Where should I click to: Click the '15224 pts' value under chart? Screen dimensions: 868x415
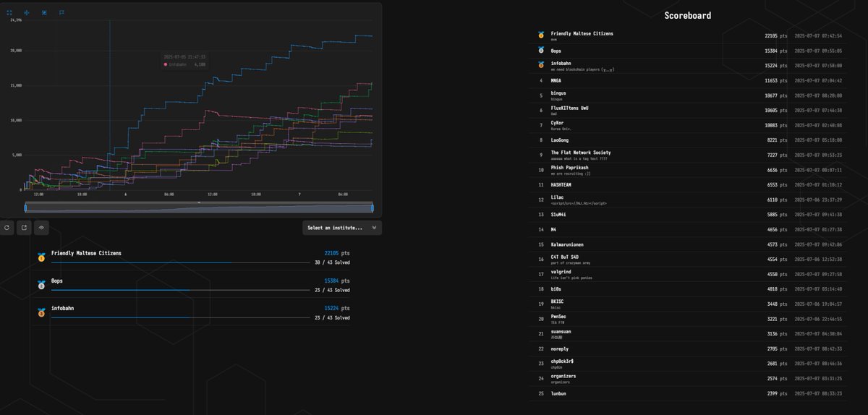[337, 308]
